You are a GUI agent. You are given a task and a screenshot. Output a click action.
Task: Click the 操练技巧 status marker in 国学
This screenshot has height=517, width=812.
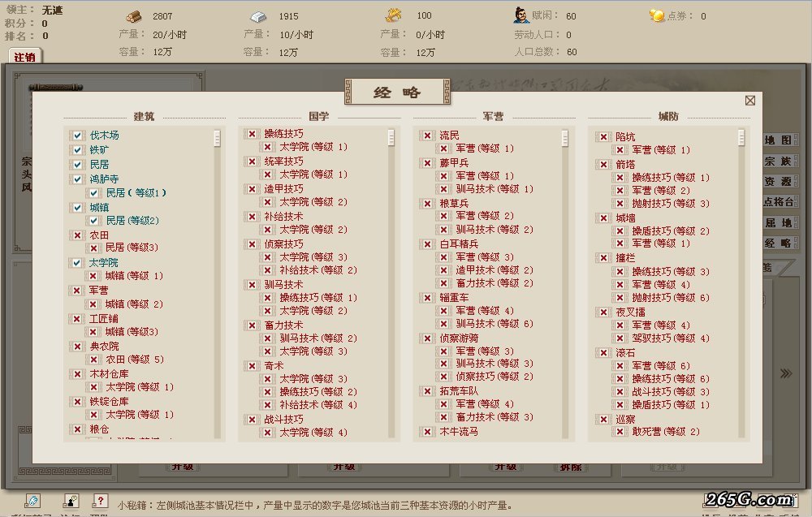(252, 134)
